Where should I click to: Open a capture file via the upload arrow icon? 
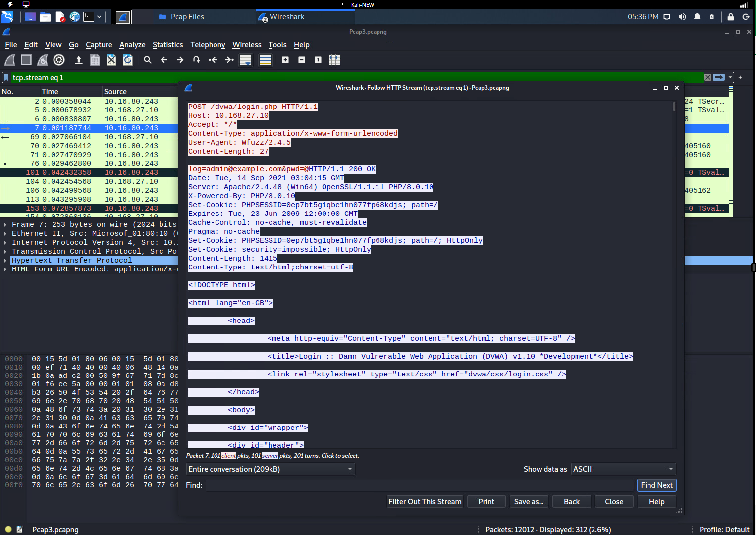(78, 60)
